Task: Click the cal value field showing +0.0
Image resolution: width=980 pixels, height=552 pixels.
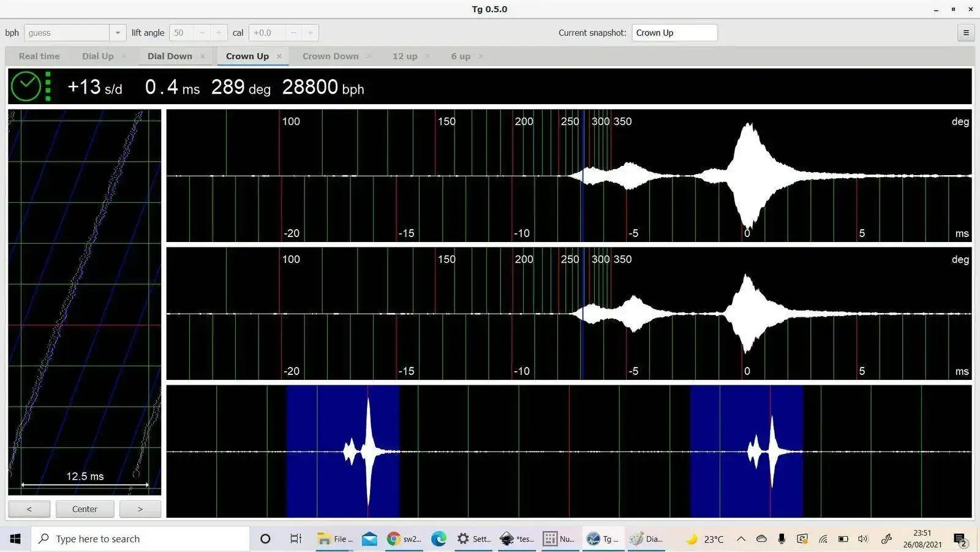Action: click(267, 33)
